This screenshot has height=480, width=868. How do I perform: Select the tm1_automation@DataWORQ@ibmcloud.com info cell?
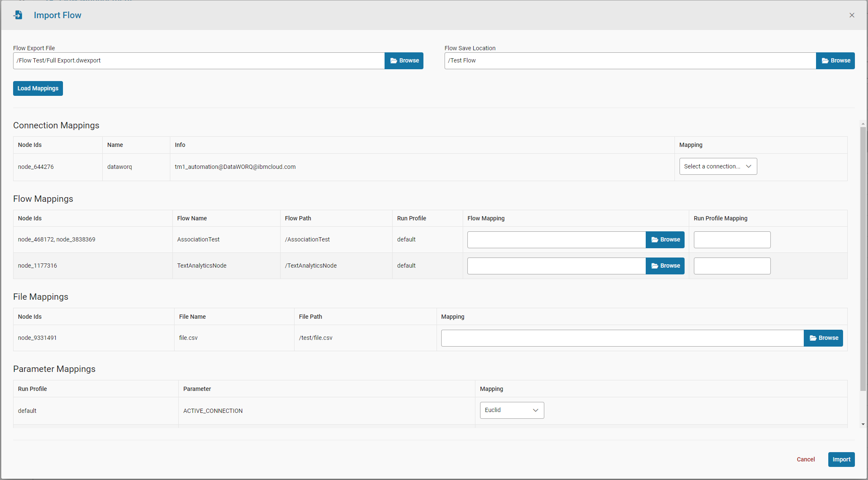tap(422, 167)
